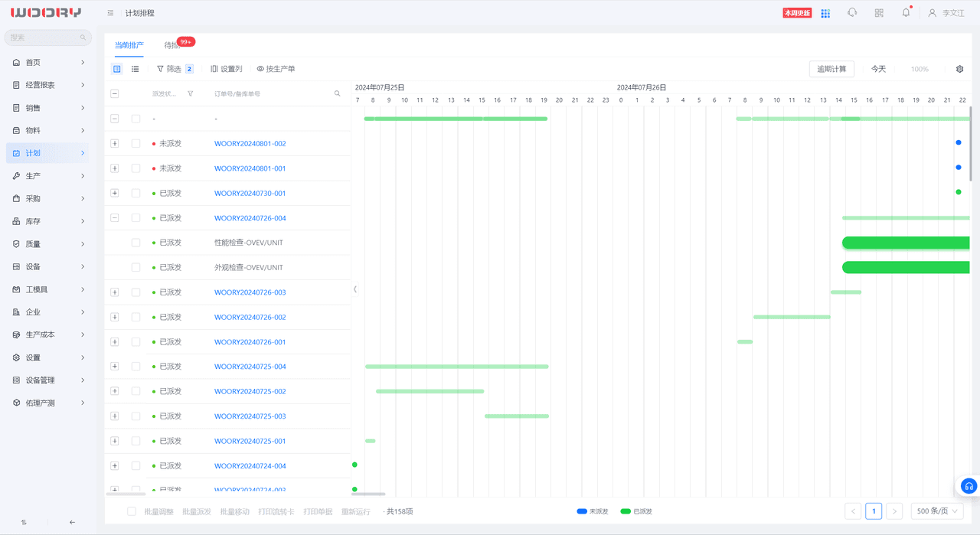Jump to 今天 in the Gantt chart
The image size is (980, 535).
(878, 69)
